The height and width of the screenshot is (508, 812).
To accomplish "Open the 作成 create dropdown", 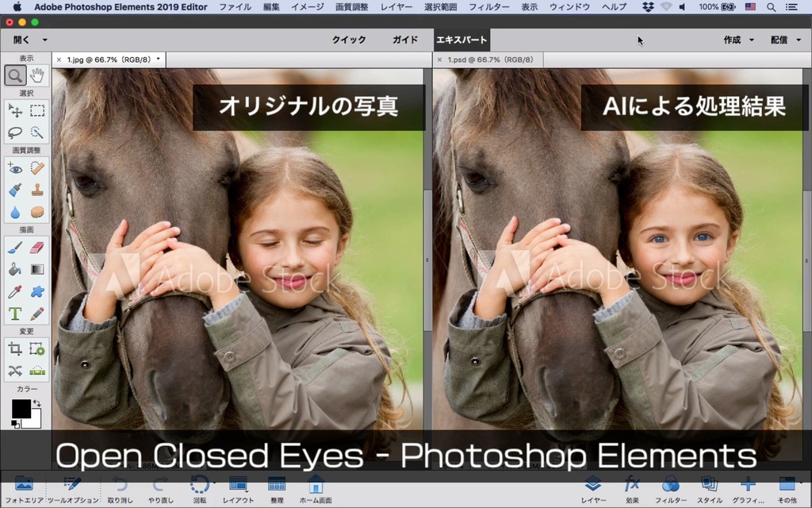I will [x=738, y=40].
